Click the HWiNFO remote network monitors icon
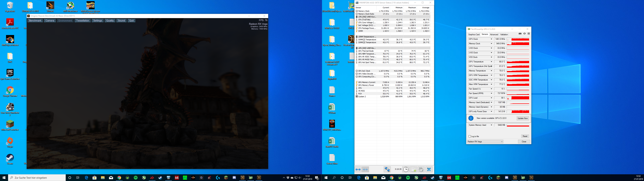This screenshot has width=644, height=181. [387, 169]
